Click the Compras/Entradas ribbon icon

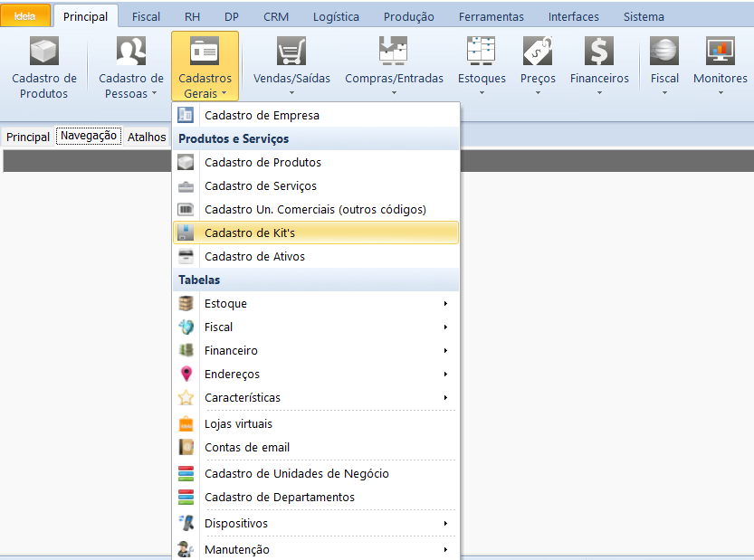[394, 52]
